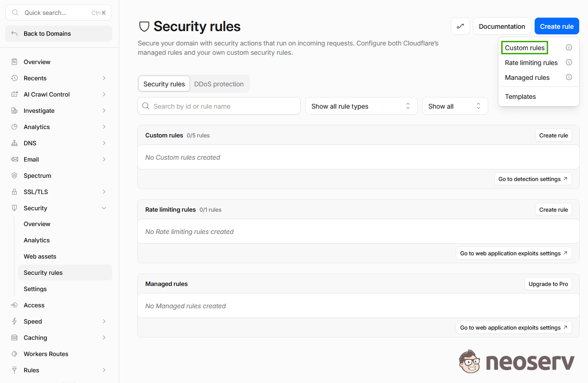The width and height of the screenshot is (588, 383).
Task: Click the Overview clipboard icon in sidebar
Action: [x=14, y=62]
